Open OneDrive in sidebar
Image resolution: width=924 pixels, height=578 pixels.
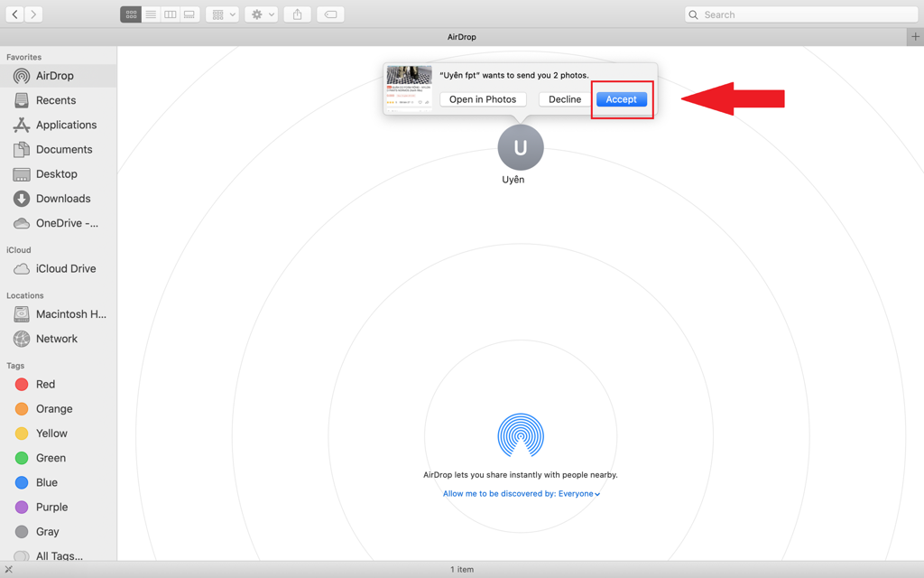58,223
